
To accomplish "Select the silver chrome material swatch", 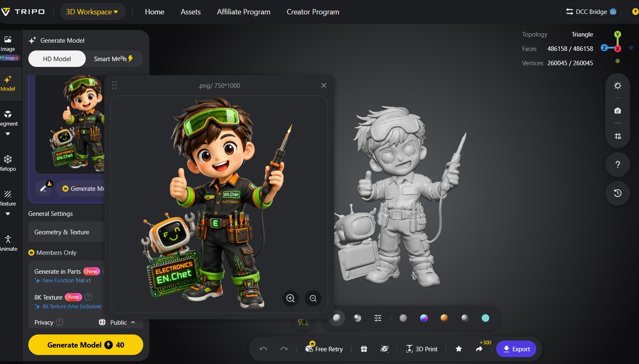I will click(x=465, y=318).
